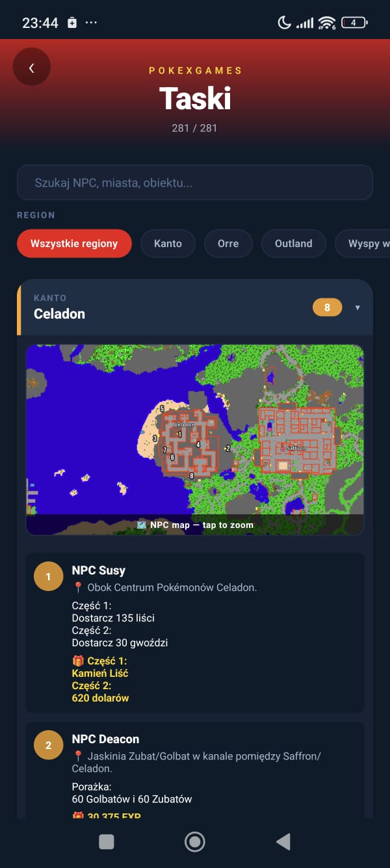Select the Wyspy region tab
Viewport: 390px width, 868px height.
click(x=363, y=244)
